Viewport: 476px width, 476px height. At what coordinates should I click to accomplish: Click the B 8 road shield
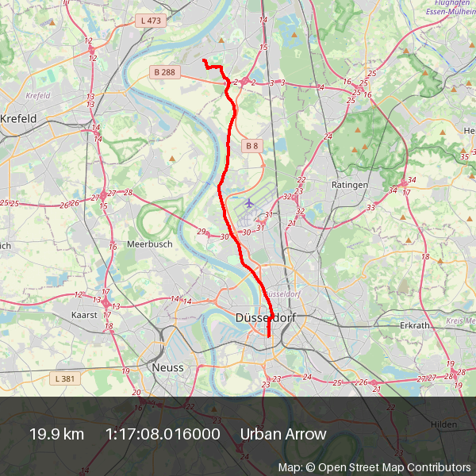point(252,146)
